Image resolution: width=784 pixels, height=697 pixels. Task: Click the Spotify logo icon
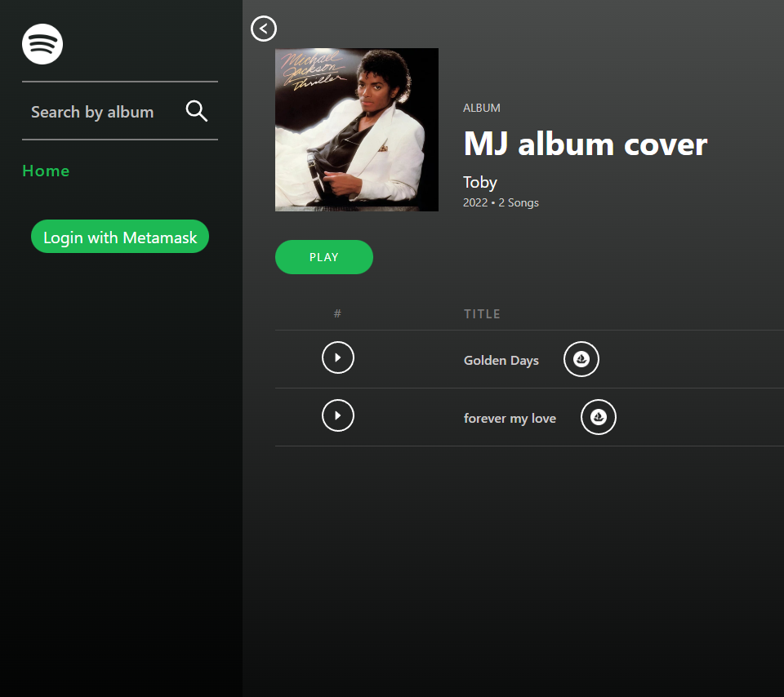pos(42,45)
